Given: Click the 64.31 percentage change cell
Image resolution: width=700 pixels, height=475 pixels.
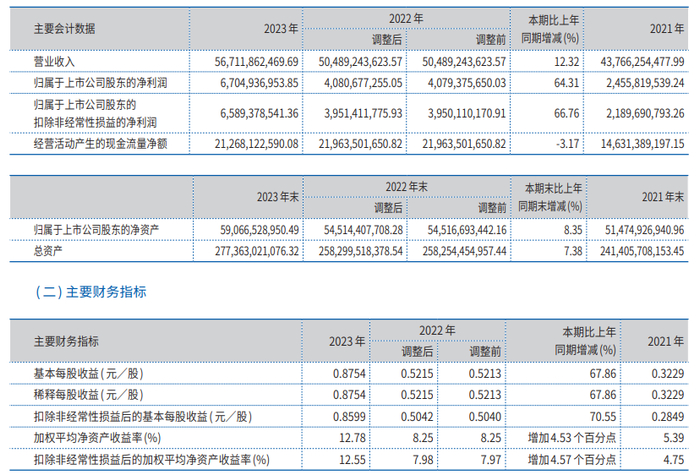Looking at the screenshot, I should click(x=566, y=83).
